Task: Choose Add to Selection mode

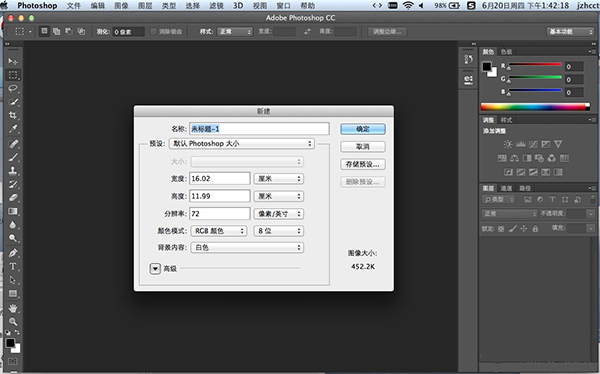Action: click(x=57, y=31)
